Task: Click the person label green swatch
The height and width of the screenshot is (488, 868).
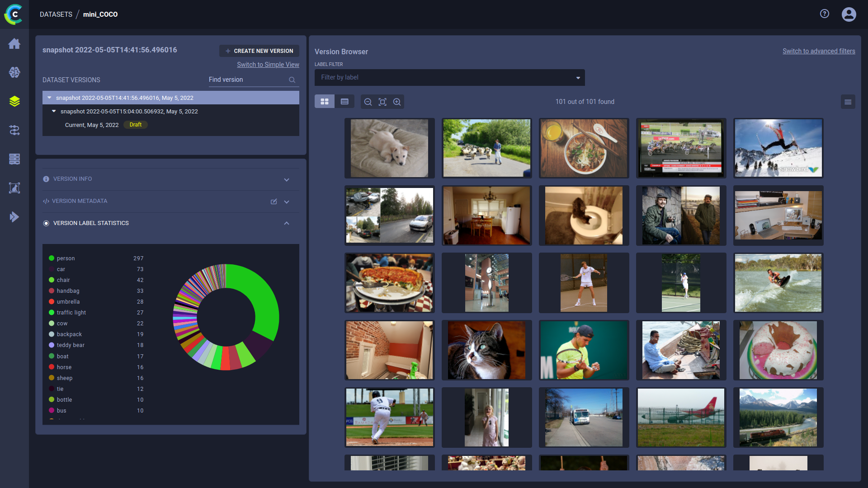Action: (52, 258)
